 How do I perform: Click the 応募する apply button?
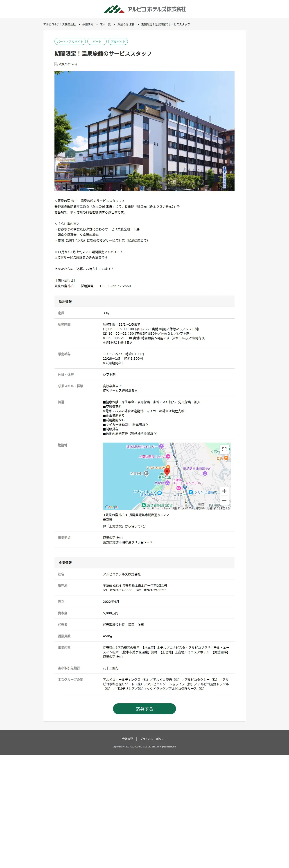(144, 709)
